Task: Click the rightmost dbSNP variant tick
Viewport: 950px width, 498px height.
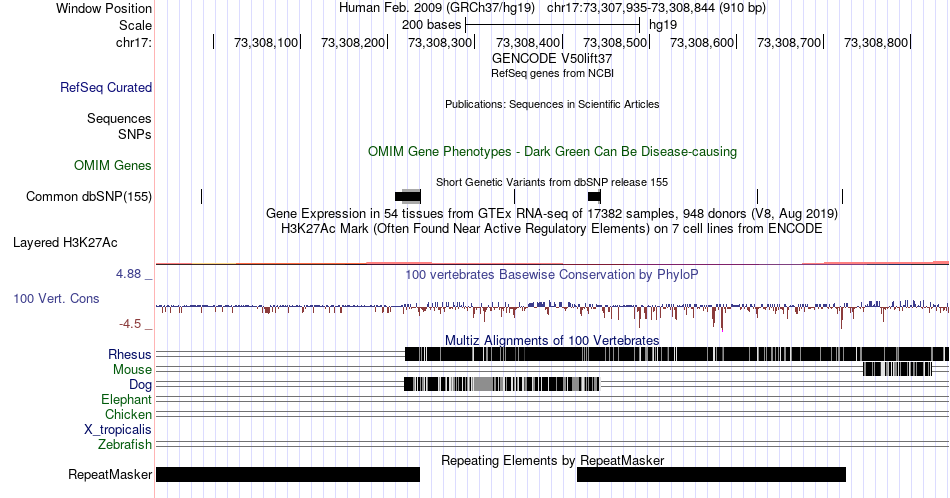Action: (842, 196)
